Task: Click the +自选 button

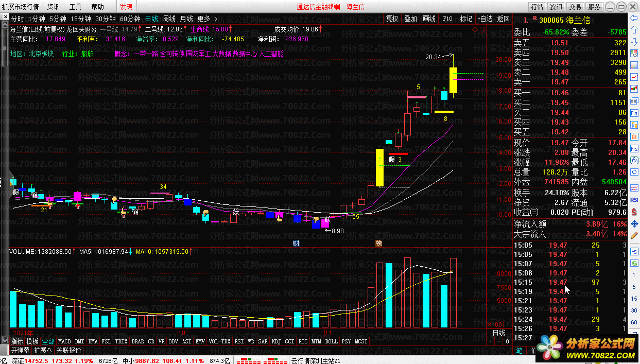Action: (x=485, y=19)
